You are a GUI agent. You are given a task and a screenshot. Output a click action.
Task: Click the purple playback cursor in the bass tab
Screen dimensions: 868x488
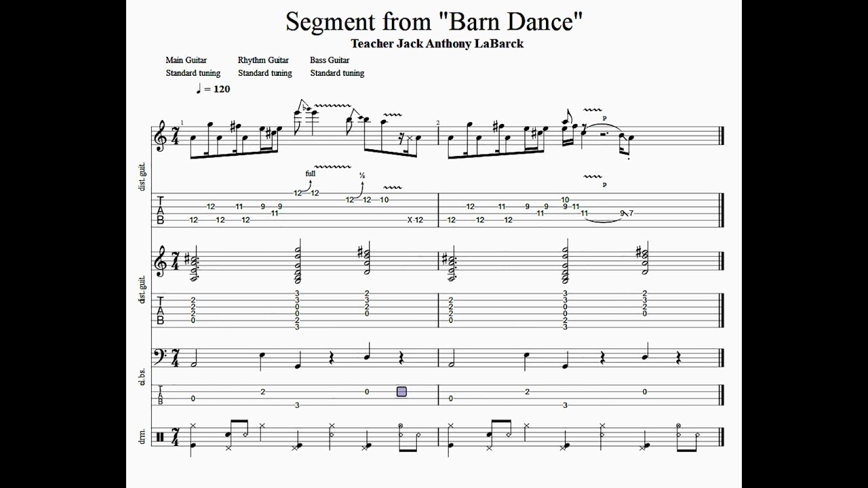click(x=401, y=392)
